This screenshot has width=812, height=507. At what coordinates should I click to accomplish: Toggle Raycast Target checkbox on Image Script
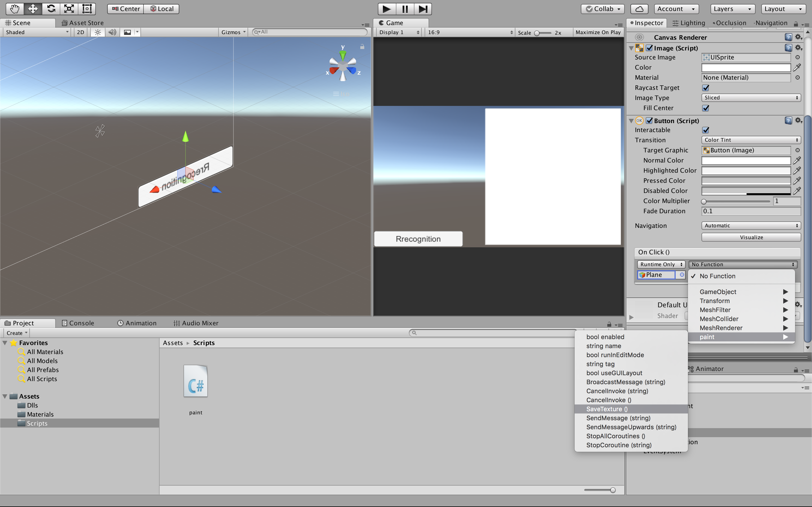(x=706, y=88)
